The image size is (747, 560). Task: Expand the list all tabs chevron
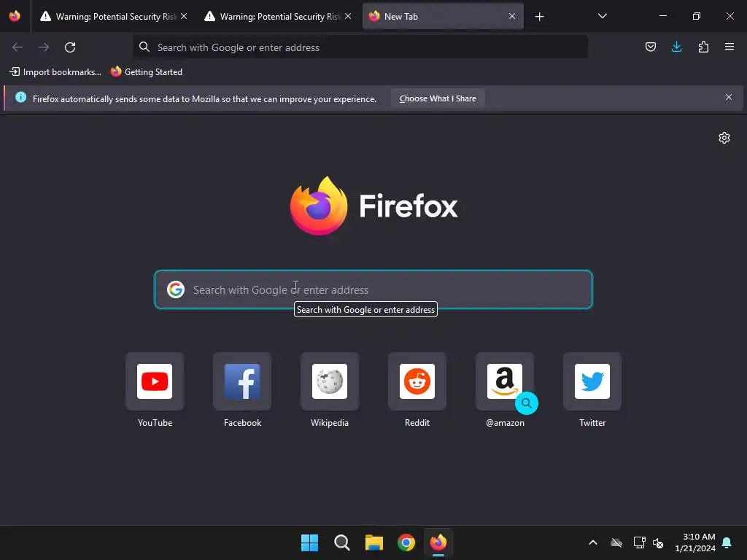(x=602, y=16)
